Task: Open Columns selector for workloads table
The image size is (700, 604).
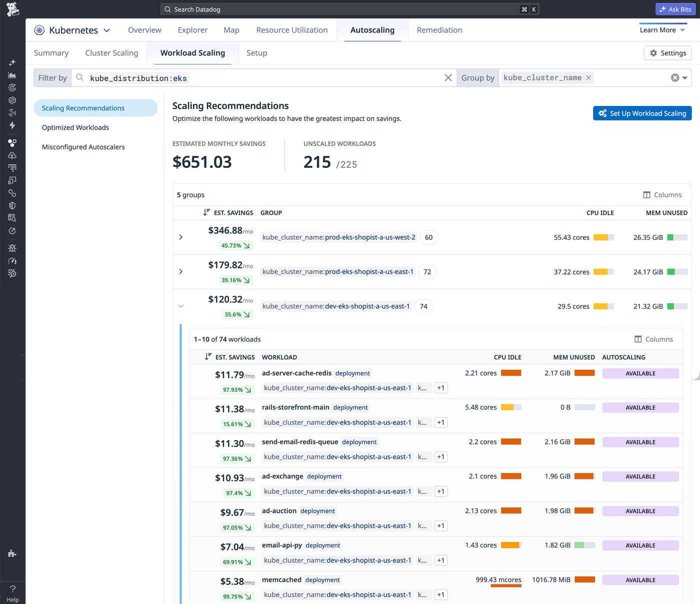Action: coord(653,339)
